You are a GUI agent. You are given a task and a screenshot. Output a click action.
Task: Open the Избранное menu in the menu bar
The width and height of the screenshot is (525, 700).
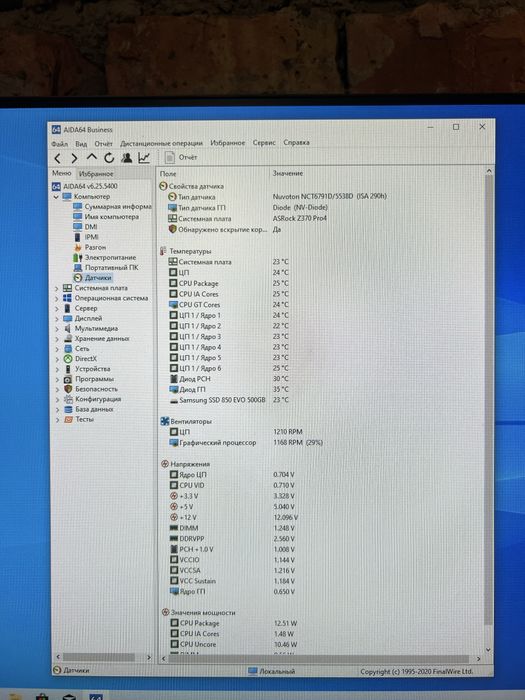[228, 143]
